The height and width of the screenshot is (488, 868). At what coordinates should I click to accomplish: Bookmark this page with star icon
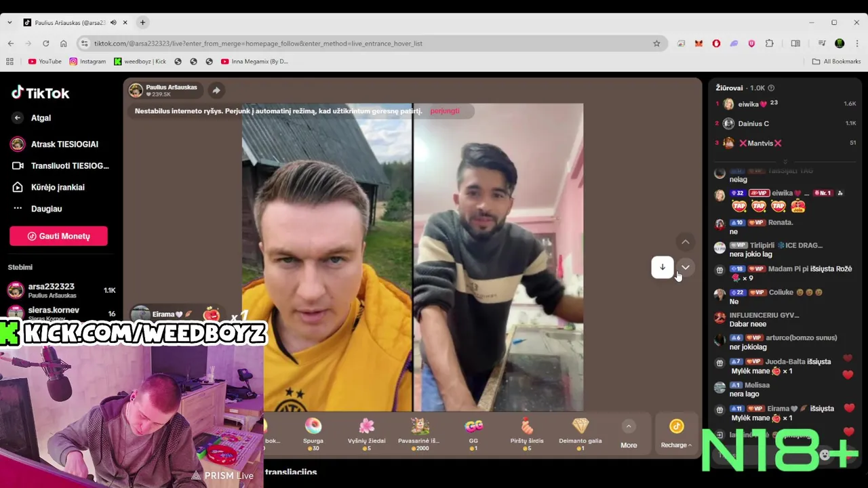(x=656, y=43)
